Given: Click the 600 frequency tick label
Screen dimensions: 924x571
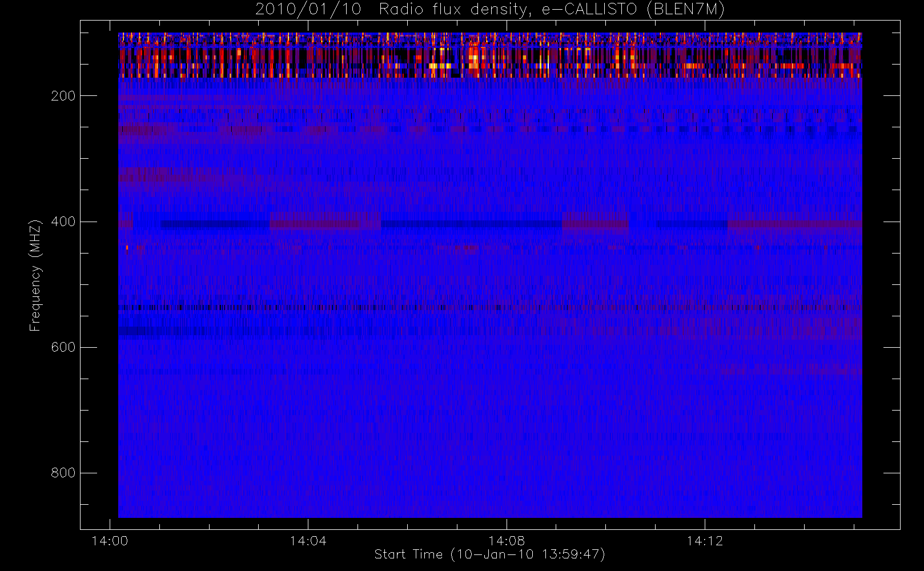Looking at the screenshot, I should click(63, 347).
